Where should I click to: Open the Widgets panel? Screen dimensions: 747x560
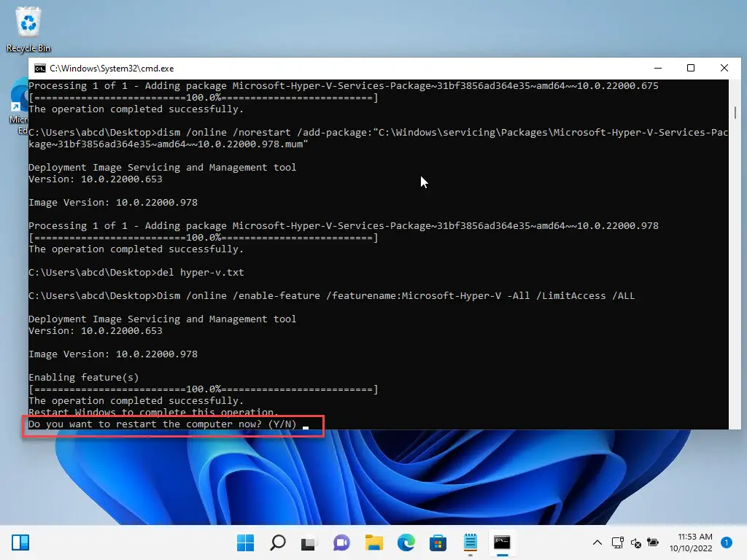click(x=20, y=542)
